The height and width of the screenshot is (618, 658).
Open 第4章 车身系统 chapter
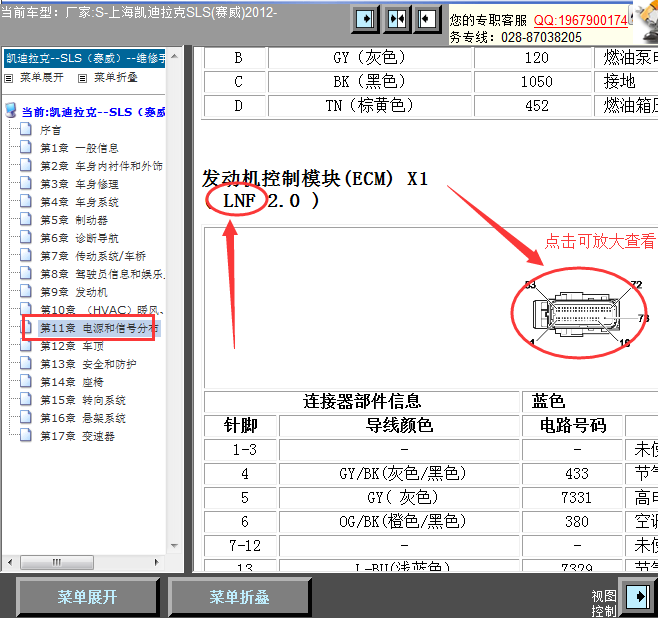point(79,202)
